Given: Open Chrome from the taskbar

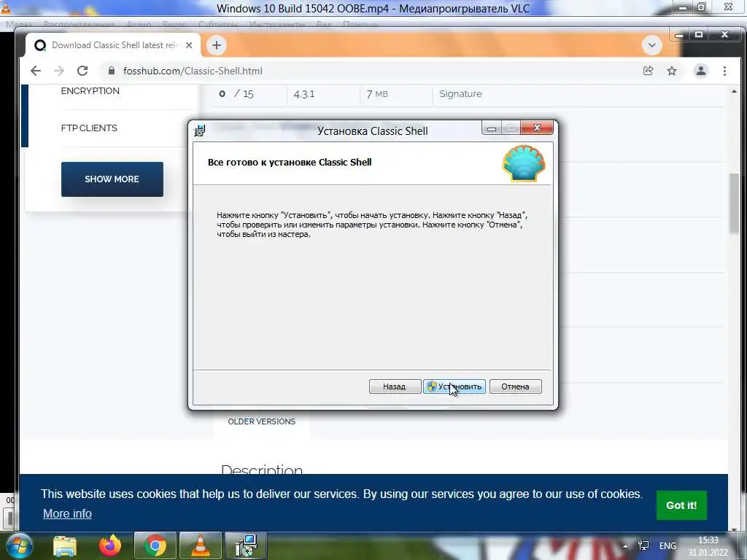Looking at the screenshot, I should [155, 545].
